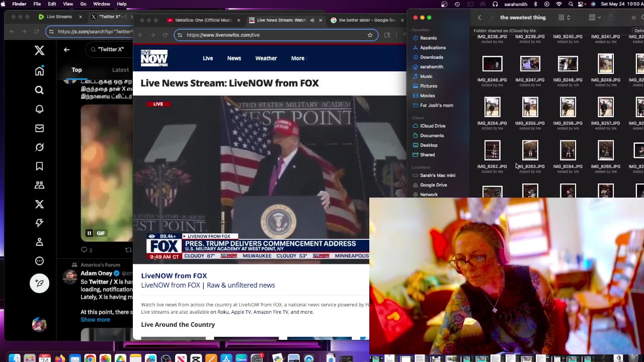Go back in Finder window toolbar
The height and width of the screenshot is (362, 644).
tap(479, 18)
